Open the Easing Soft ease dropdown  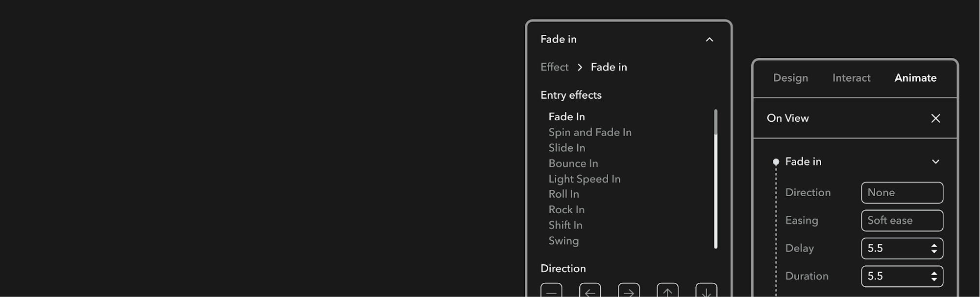(x=902, y=221)
